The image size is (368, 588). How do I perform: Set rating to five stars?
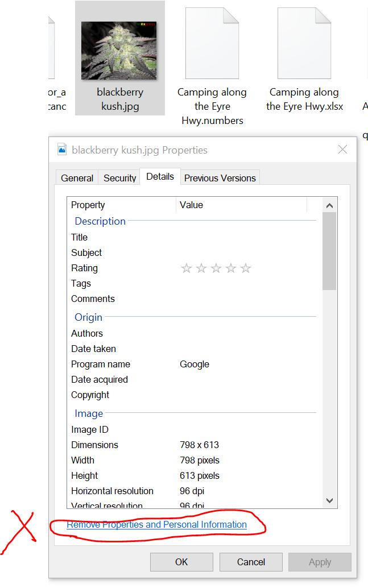[x=246, y=268]
